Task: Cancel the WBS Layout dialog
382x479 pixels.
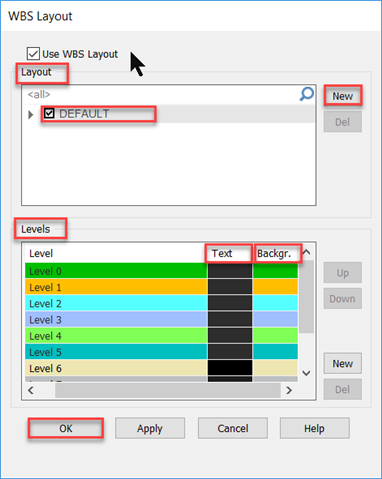Action: pyautogui.click(x=233, y=428)
